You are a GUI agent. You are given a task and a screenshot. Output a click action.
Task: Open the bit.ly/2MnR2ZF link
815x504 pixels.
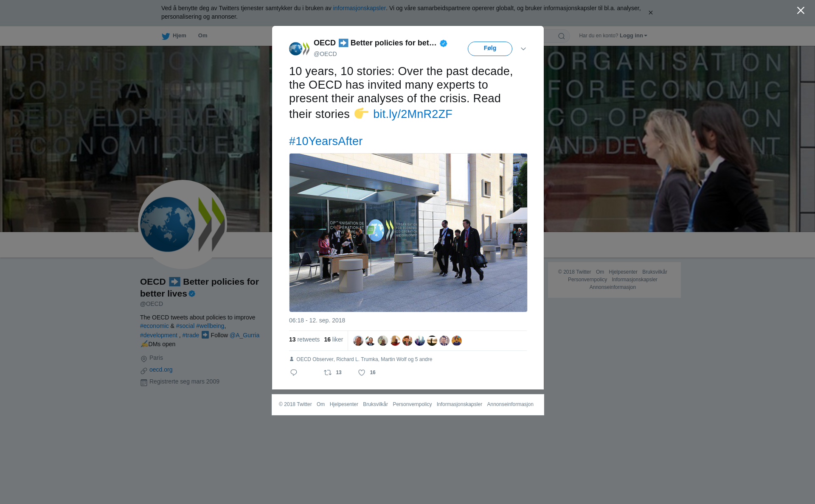pyautogui.click(x=413, y=114)
